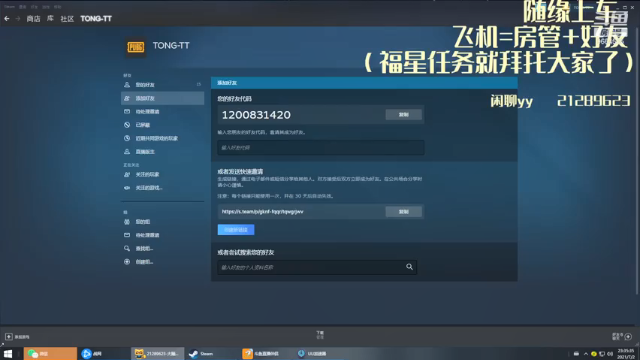The height and width of the screenshot is (360, 640).
Task: Switch to Steam in the taskbar
Action: (211, 353)
